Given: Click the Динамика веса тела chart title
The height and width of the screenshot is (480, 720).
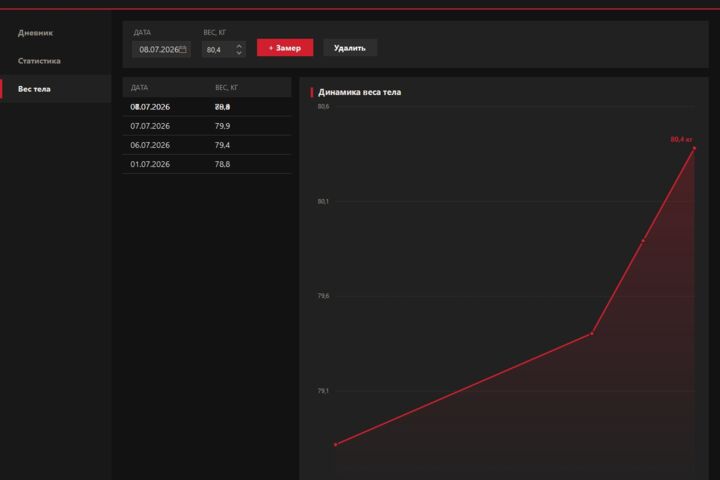Looking at the screenshot, I should 360,92.
